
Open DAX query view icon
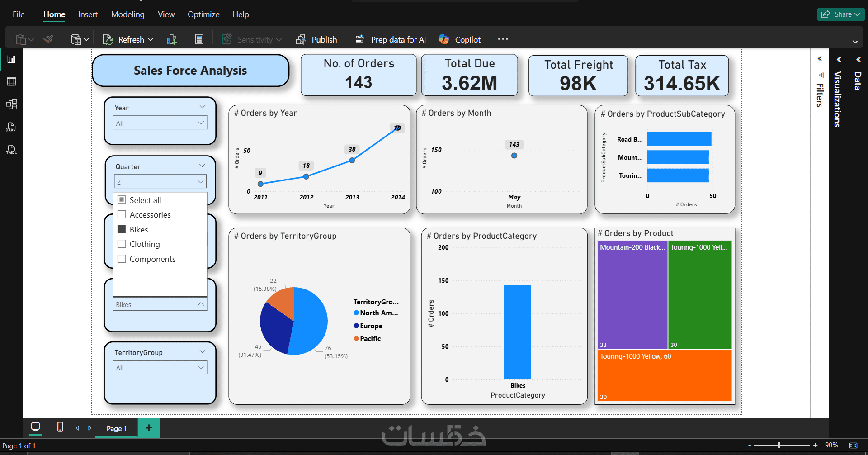[x=11, y=127]
